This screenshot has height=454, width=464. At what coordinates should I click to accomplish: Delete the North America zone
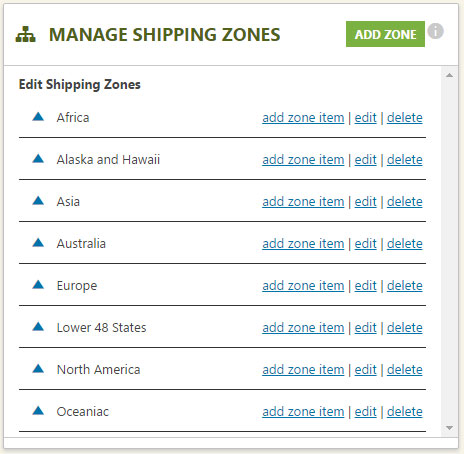pos(405,370)
